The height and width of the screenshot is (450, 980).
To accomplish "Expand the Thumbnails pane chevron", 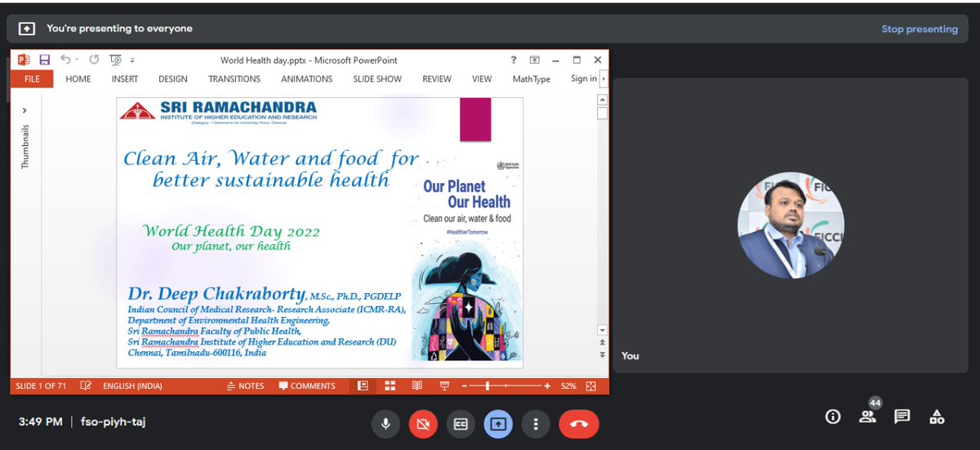I will click(24, 109).
